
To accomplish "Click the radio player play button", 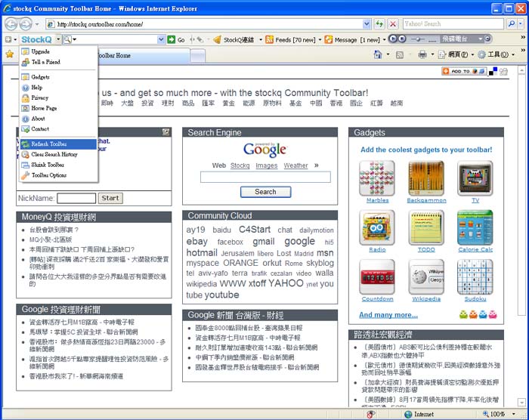I will (393, 39).
